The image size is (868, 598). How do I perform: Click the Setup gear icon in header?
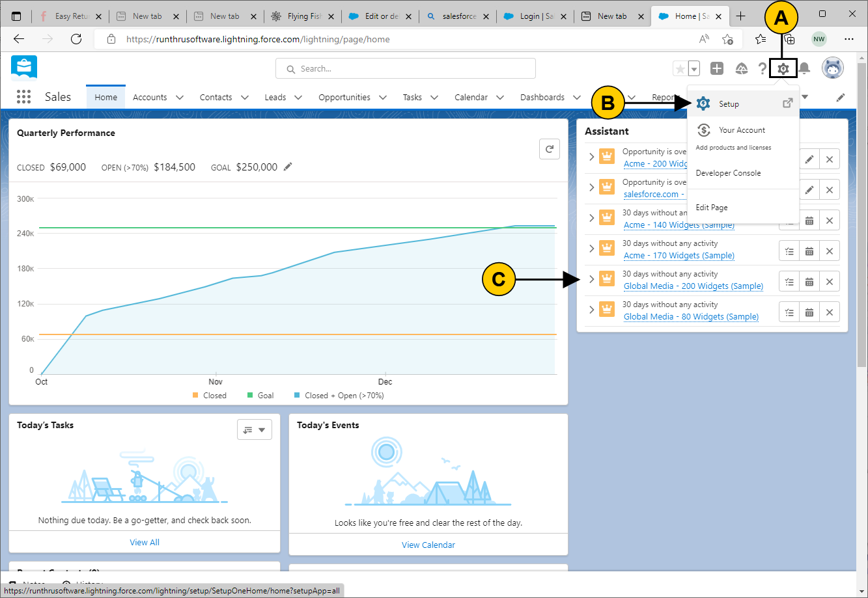click(783, 68)
